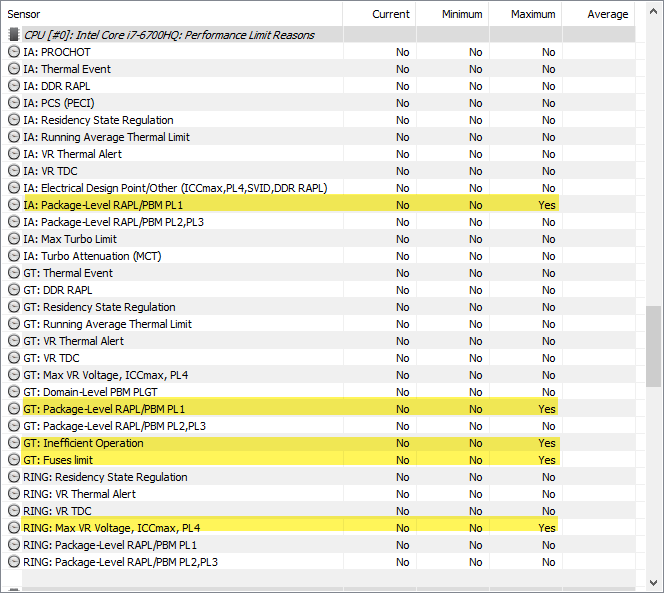This screenshot has height=593, width=664.
Task: Click the icon beside RING: VR Thermal Alert
Action: [x=14, y=494]
